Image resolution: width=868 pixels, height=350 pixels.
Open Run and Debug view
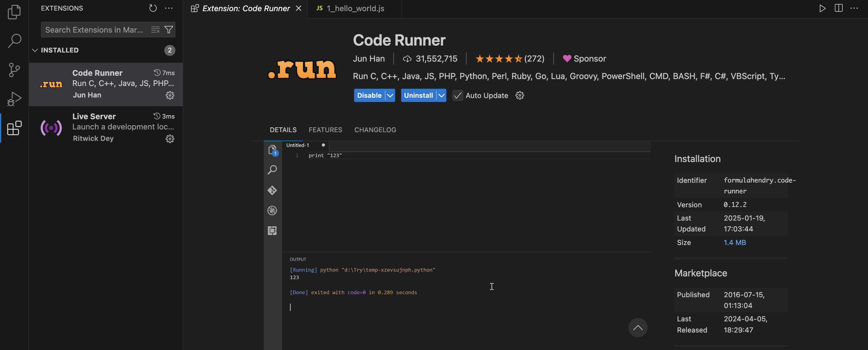click(14, 99)
